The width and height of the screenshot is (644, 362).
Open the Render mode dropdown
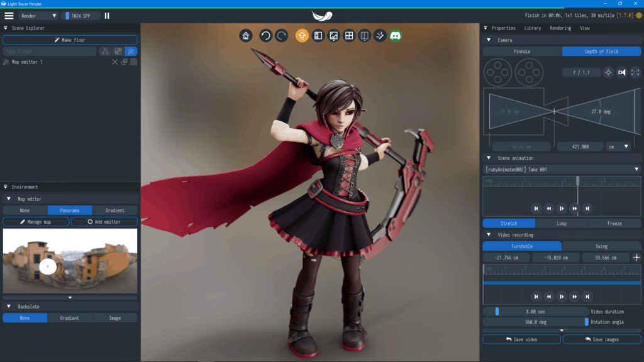[38, 16]
